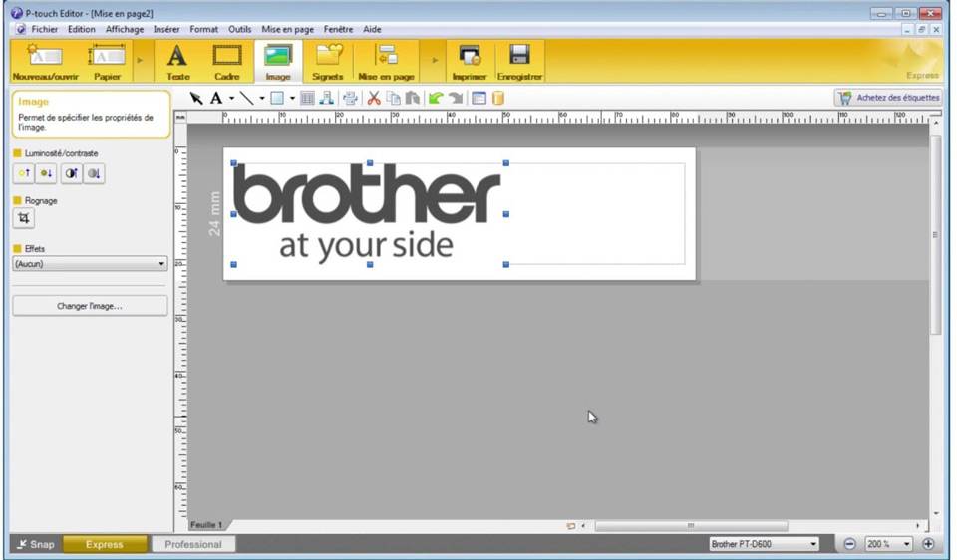
Task: Select the brother logo image on label
Action: 369,214
